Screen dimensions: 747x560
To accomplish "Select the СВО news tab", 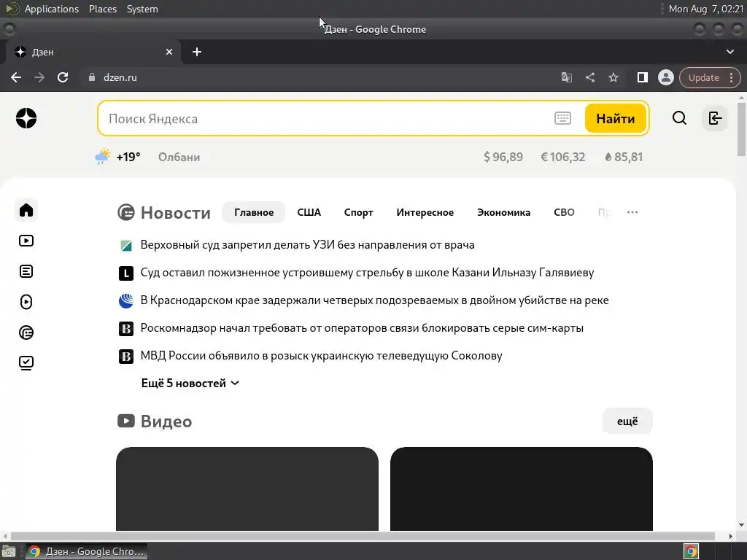I will coord(564,212).
